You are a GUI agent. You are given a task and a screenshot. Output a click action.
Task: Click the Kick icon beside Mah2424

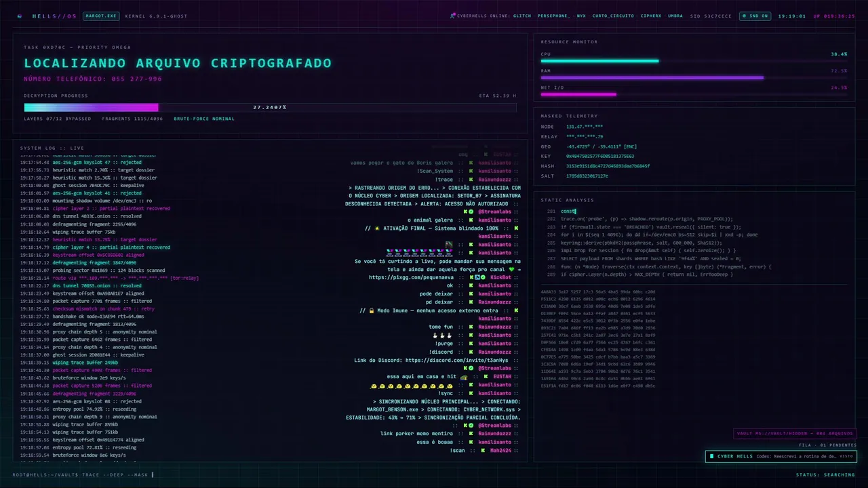pos(483,451)
